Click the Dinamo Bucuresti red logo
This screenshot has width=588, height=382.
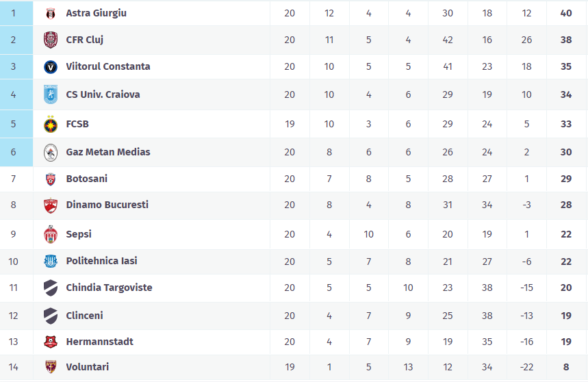point(50,205)
